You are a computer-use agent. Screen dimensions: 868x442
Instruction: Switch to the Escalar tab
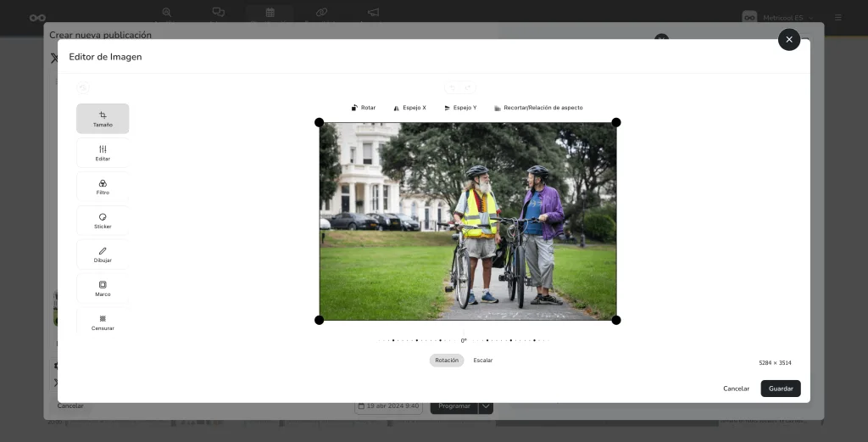click(x=482, y=360)
